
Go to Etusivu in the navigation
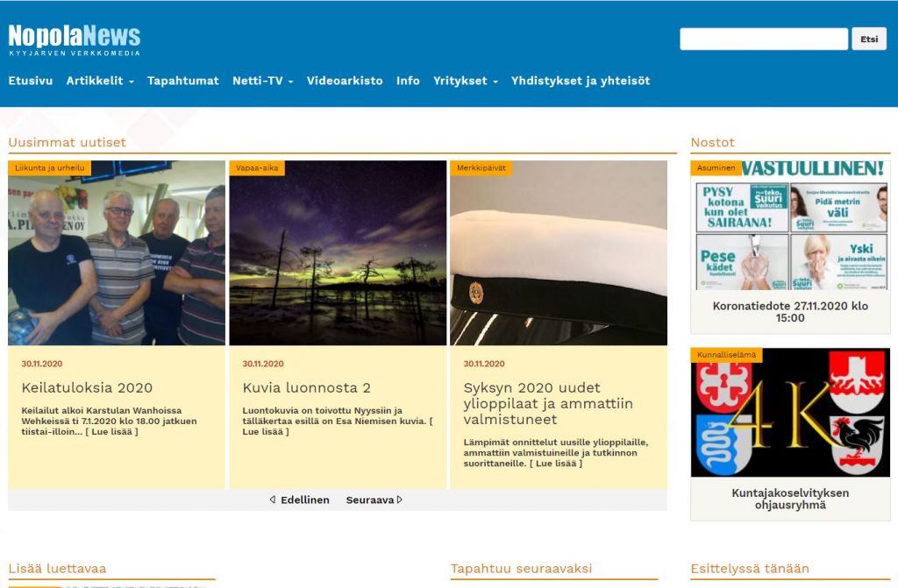pos(31,81)
